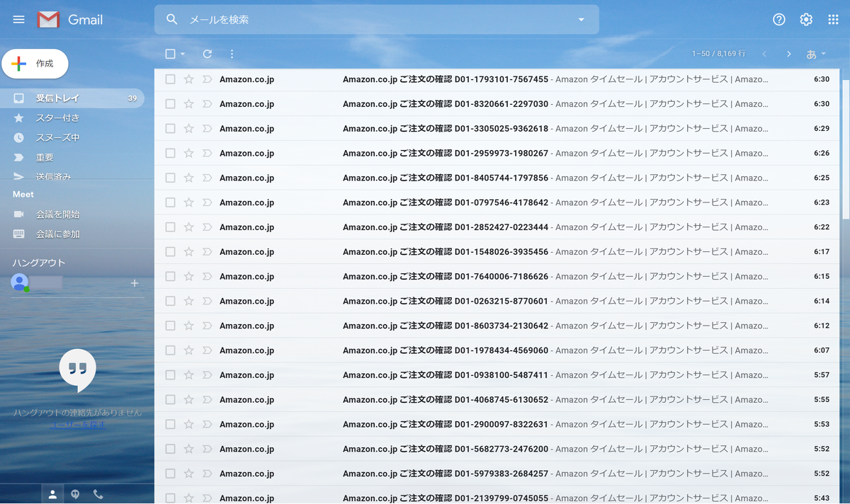Image resolution: width=850 pixels, height=504 pixels.
Task: Star the email D01-5682773-2476200
Action: coord(188,449)
